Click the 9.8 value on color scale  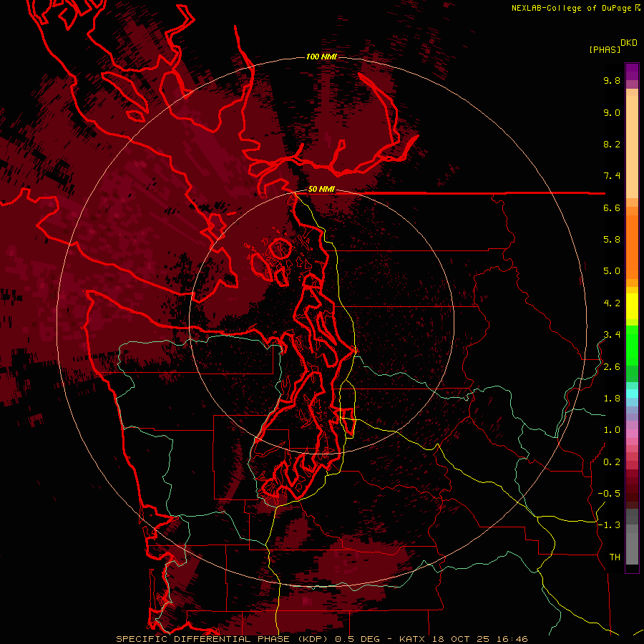point(612,80)
